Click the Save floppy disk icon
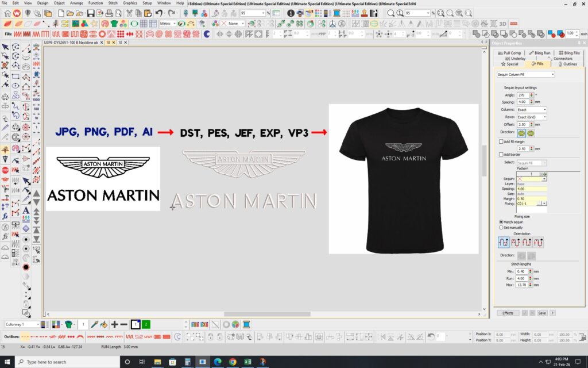588x368 pixels. (90, 13)
